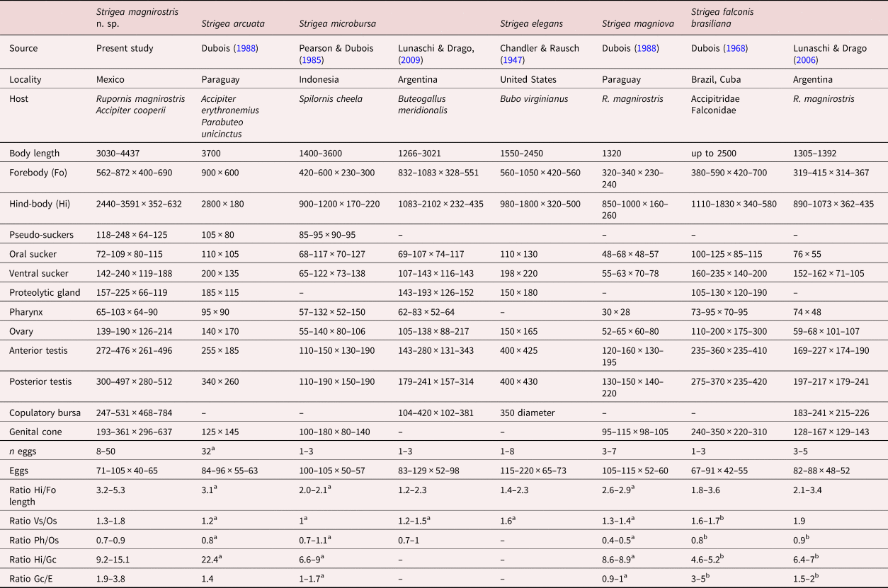The width and height of the screenshot is (888, 588).
Task: Click the 1968 Dubois citation link
Action: point(734,49)
